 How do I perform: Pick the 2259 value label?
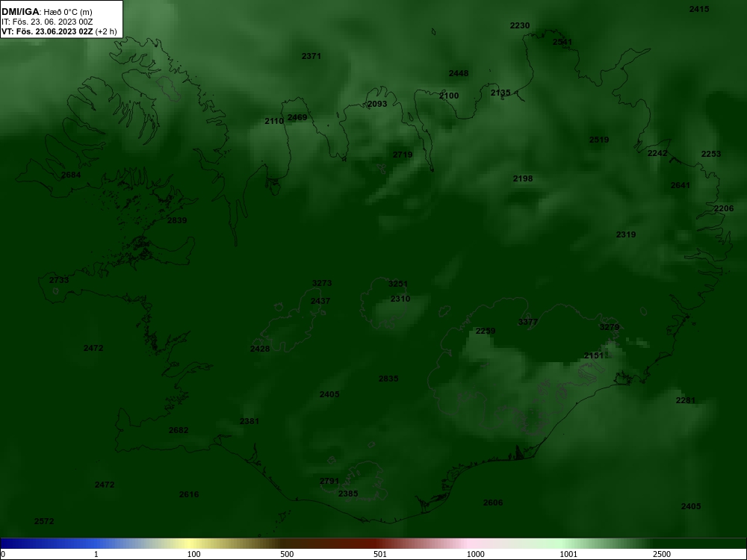[486, 331]
